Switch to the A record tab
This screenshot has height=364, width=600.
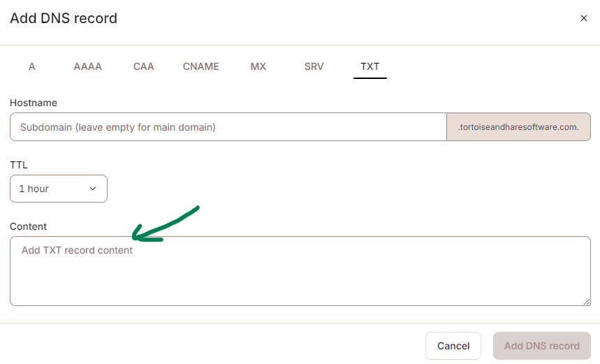click(x=32, y=66)
